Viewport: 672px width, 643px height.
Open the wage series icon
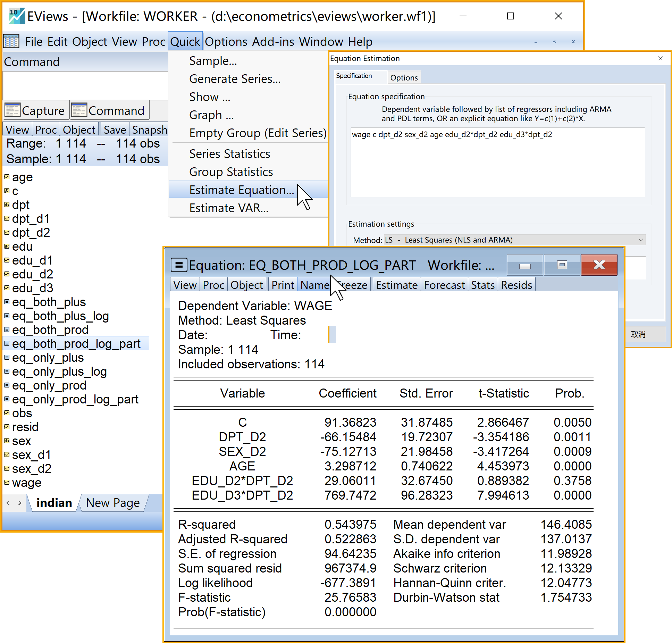[x=7, y=482]
